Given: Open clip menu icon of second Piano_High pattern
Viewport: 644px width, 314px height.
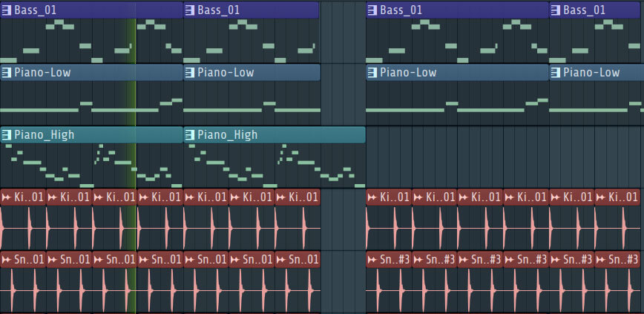Looking at the screenshot, I should (x=189, y=135).
